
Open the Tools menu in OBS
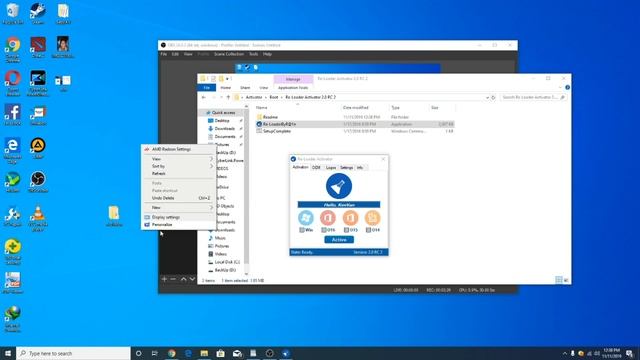pos(253,54)
